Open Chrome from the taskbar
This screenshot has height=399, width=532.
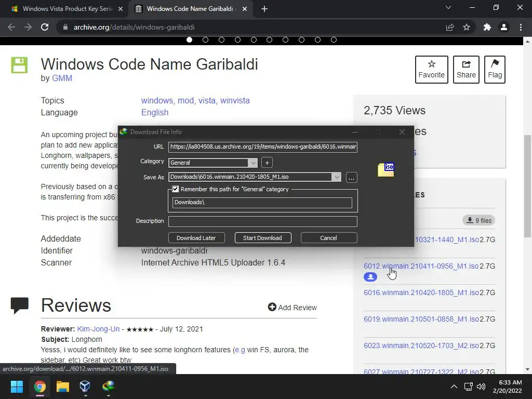tap(39, 387)
